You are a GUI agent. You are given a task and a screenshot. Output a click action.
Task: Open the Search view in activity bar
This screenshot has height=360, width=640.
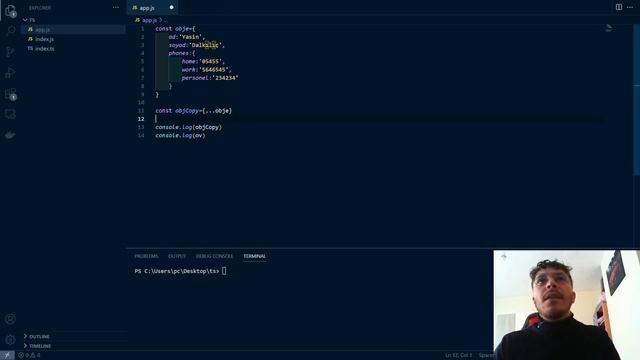coord(11,31)
